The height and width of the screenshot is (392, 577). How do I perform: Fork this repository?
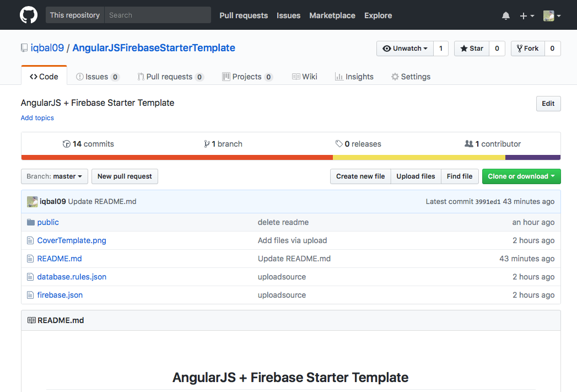pyautogui.click(x=528, y=48)
